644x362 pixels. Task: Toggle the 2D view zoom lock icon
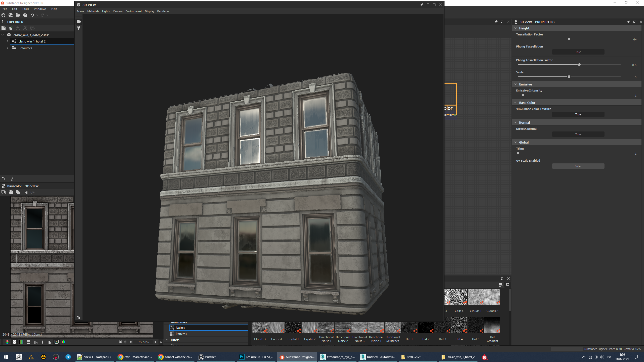point(161,342)
